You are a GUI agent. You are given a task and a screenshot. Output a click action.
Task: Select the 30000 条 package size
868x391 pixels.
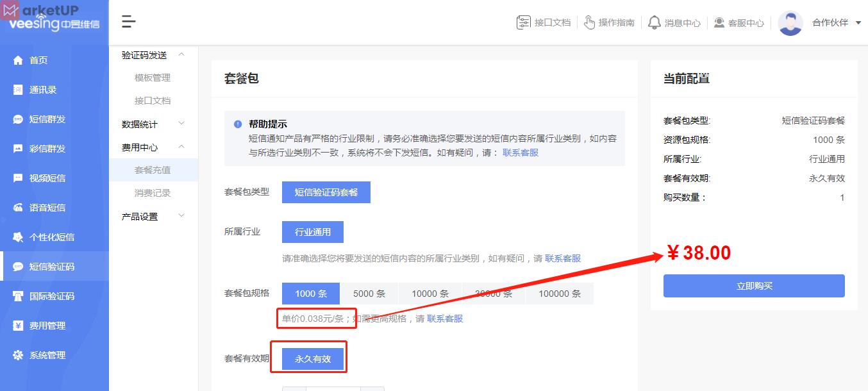[494, 294]
